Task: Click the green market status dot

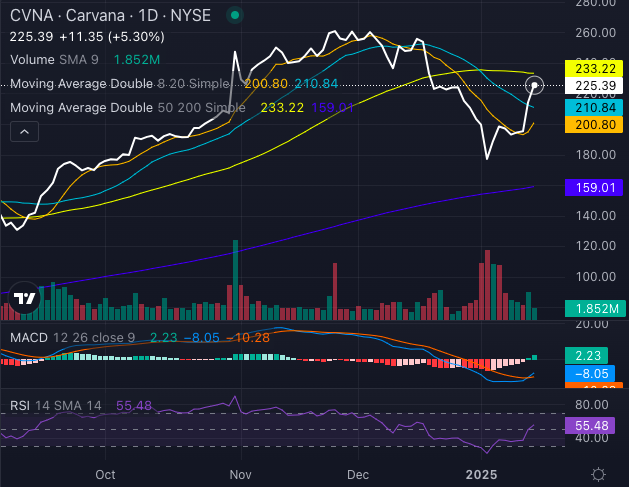Action: click(x=234, y=16)
